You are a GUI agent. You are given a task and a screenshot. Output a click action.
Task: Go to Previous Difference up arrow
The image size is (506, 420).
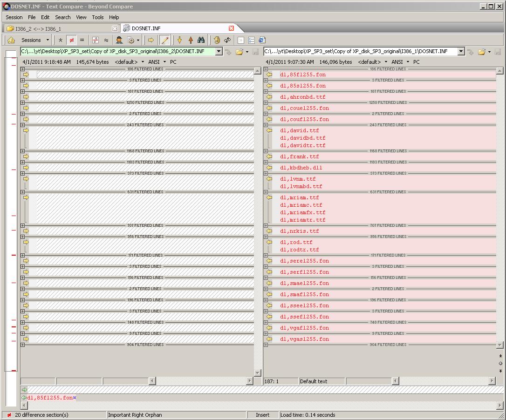click(191, 40)
